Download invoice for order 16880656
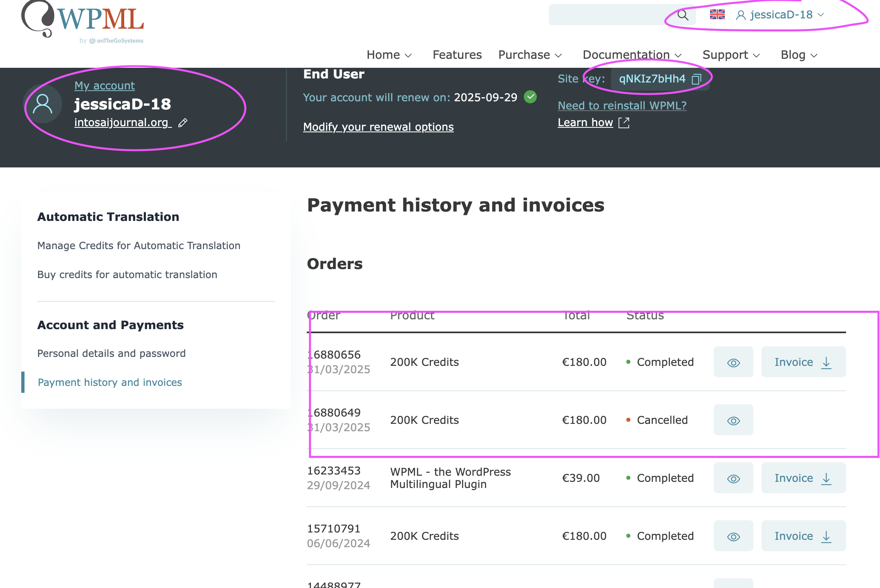Image resolution: width=880 pixels, height=588 pixels. point(803,362)
